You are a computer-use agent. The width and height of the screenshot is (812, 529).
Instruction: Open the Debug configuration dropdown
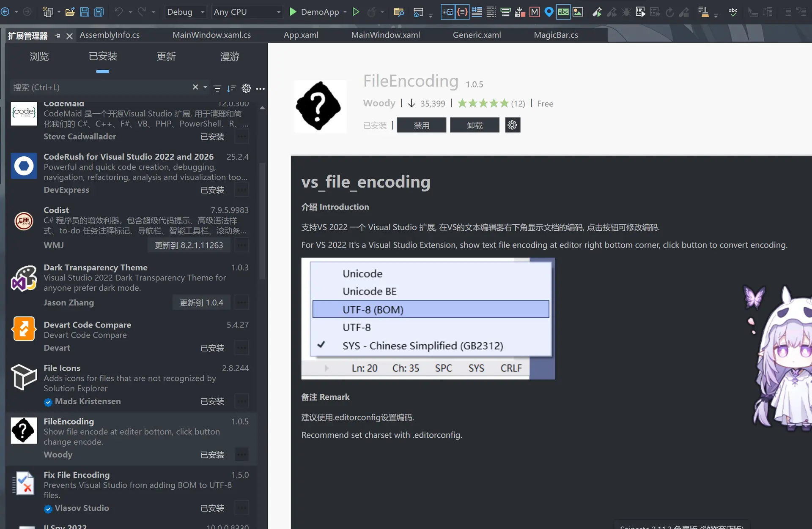186,12
